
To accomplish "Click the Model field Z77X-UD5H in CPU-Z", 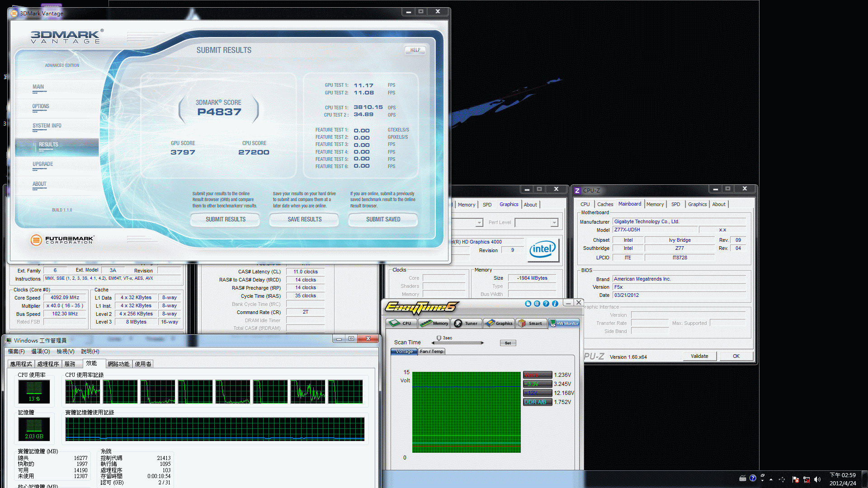I will 656,230.
